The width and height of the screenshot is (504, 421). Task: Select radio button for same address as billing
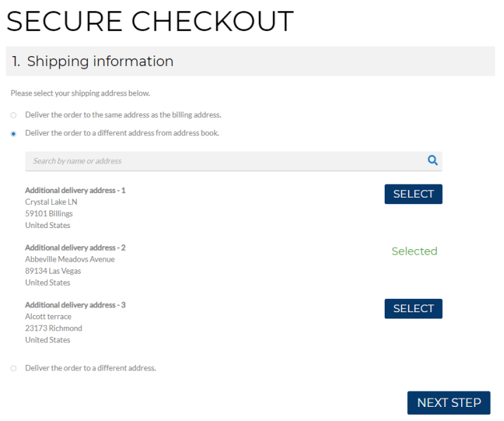13,115
